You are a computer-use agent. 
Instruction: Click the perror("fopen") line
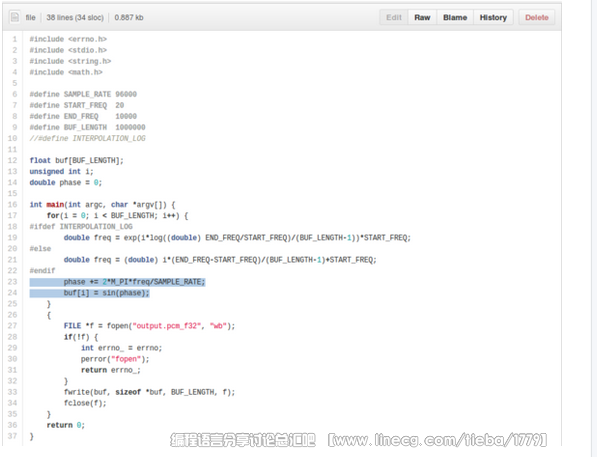click(115, 359)
